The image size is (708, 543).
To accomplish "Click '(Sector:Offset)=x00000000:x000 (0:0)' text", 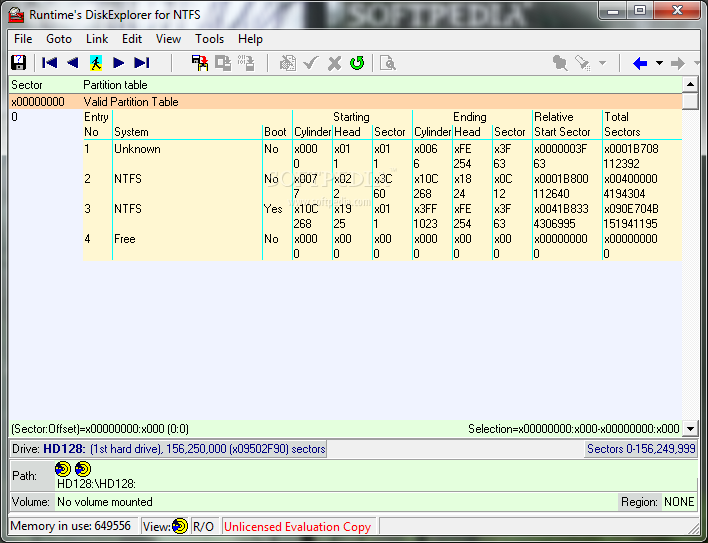I will (100, 428).
